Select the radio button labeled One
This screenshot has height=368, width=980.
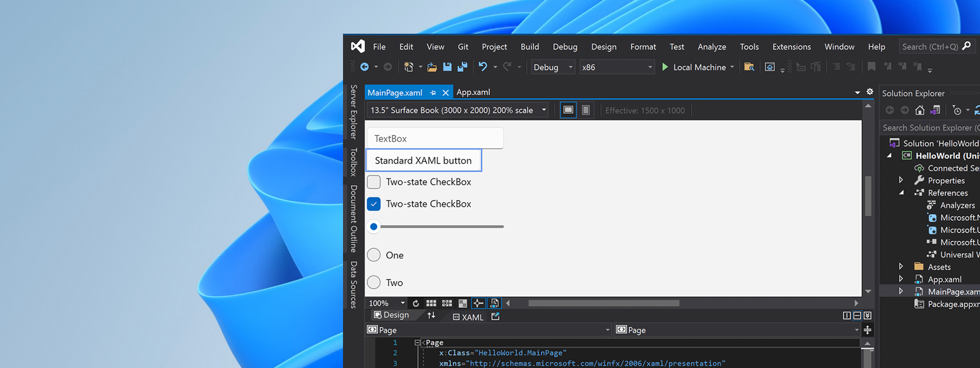pyautogui.click(x=374, y=255)
